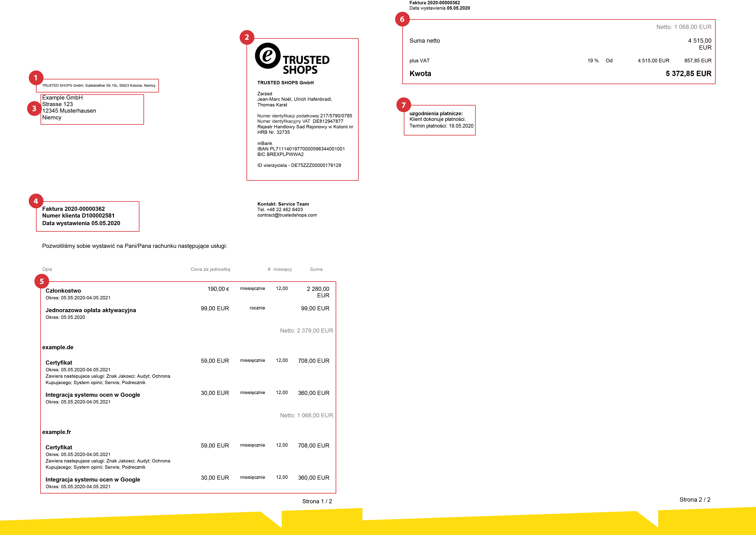
Task: Click 'Faktura 2020-00000362' on page 1
Action: click(73, 209)
